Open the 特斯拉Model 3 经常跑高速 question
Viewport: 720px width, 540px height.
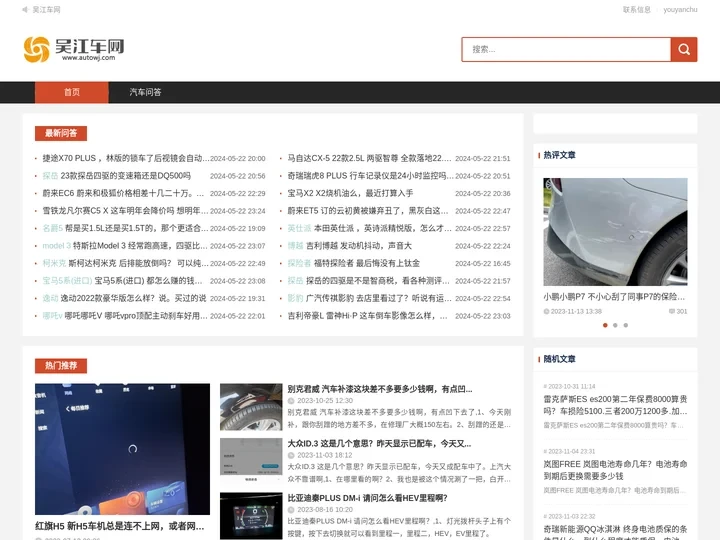point(140,246)
